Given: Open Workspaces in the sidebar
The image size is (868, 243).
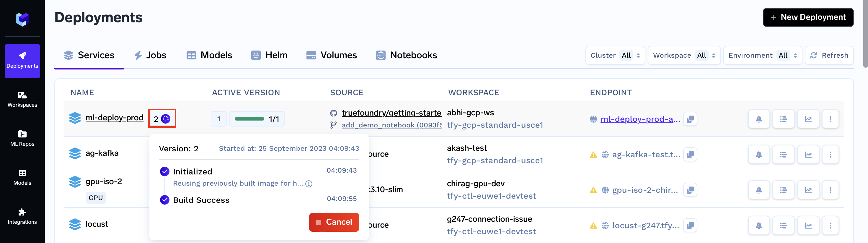Looking at the screenshot, I should (22, 100).
